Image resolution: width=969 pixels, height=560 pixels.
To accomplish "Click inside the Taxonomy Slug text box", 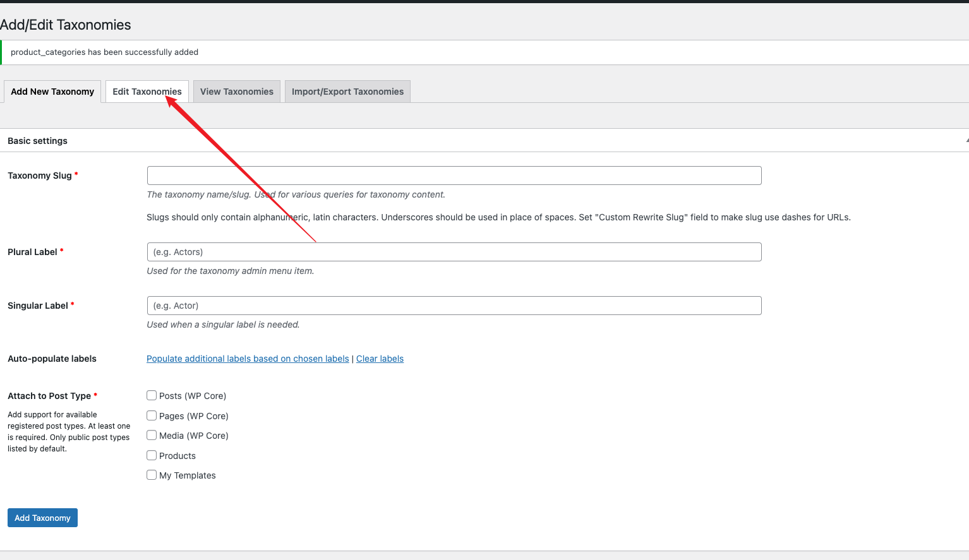I will [x=454, y=176].
